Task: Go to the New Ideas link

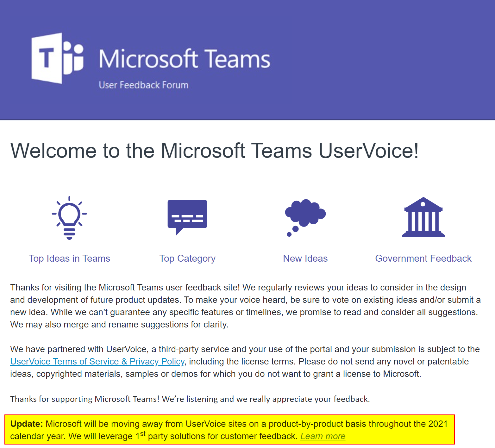Action: 305,258
